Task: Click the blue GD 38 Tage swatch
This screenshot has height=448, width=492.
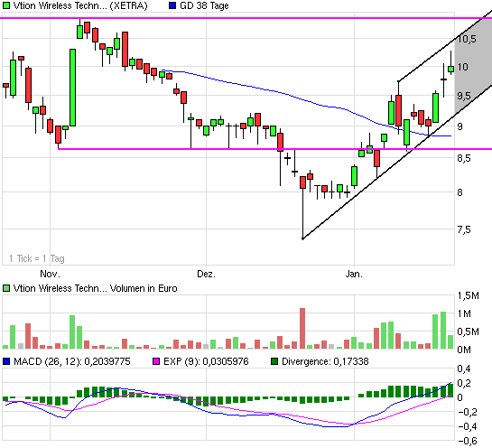Action: [172, 5]
